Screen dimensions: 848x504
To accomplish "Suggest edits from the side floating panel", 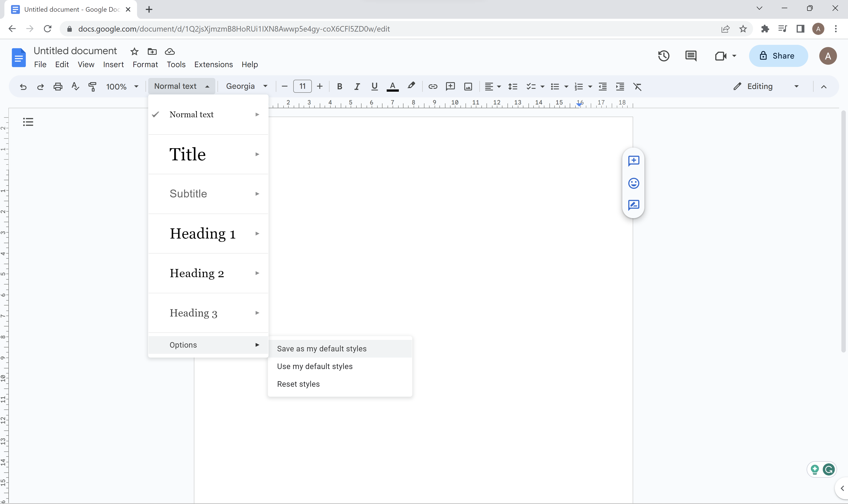I will (633, 205).
